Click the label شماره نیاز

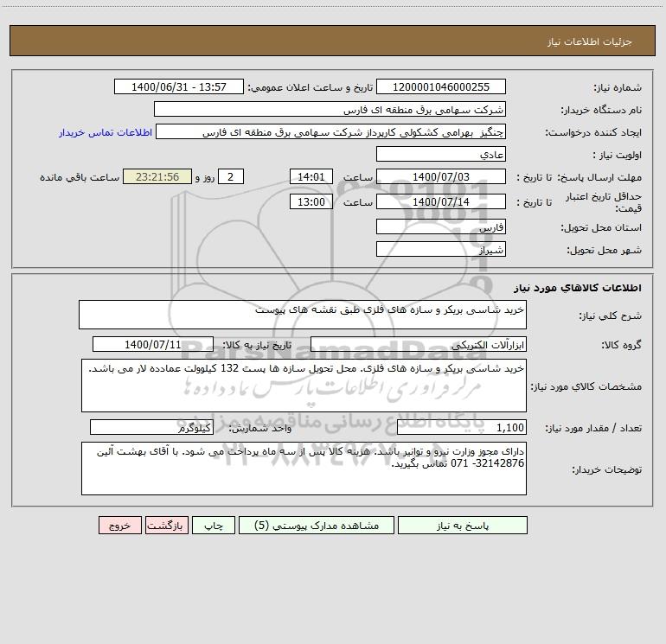point(618,87)
